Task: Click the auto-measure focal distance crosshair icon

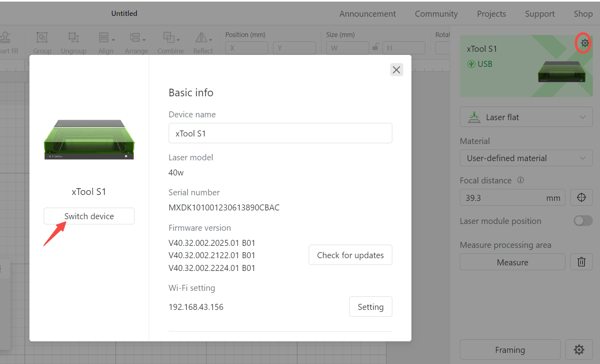Action: point(581,197)
